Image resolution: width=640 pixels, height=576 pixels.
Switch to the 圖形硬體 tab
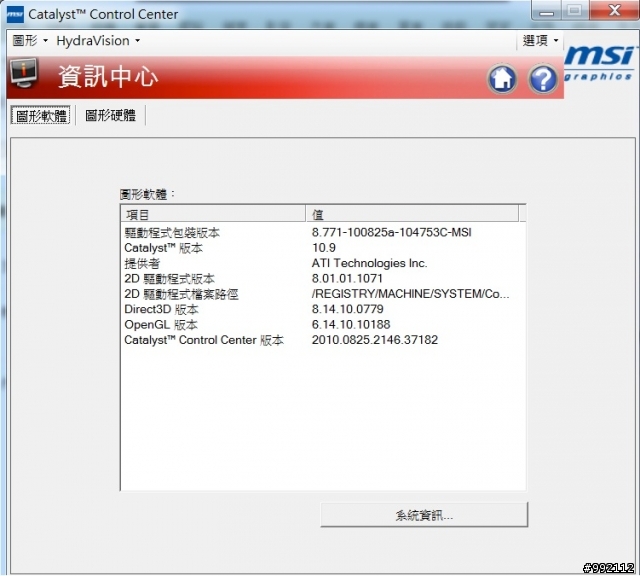point(110,116)
